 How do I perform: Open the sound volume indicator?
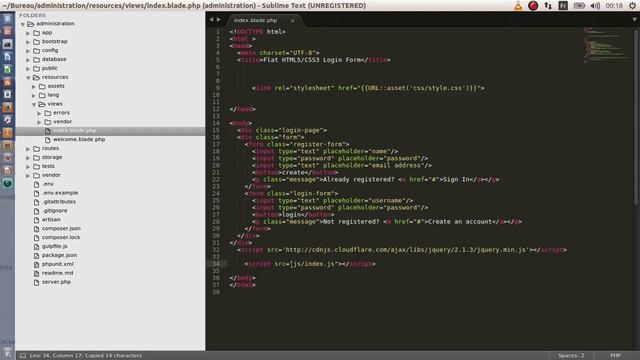(595, 6)
